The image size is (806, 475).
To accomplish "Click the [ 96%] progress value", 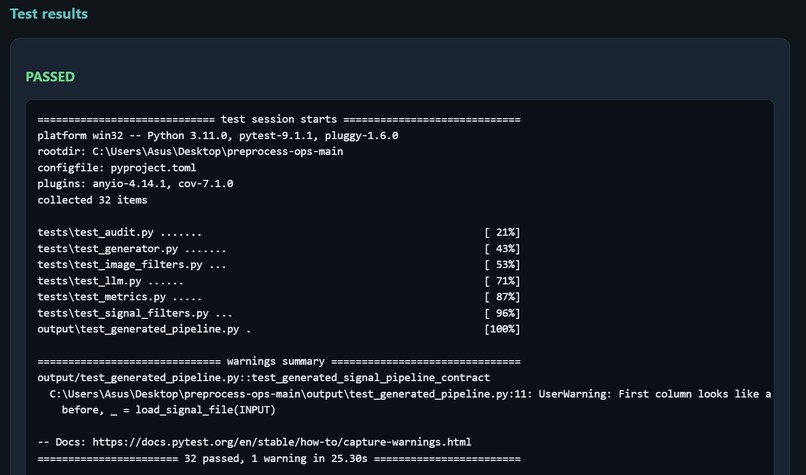I will (502, 313).
